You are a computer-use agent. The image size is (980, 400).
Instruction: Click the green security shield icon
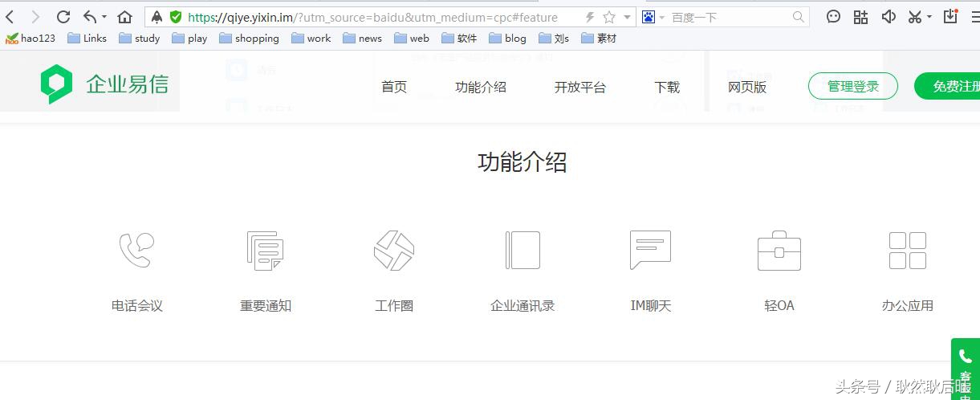point(176,17)
